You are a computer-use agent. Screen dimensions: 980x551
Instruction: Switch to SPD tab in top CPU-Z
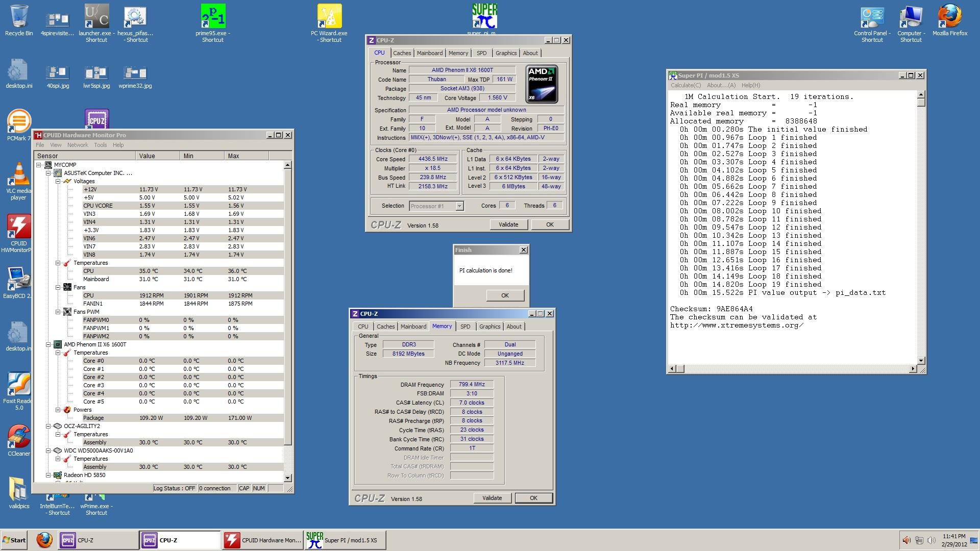click(481, 53)
